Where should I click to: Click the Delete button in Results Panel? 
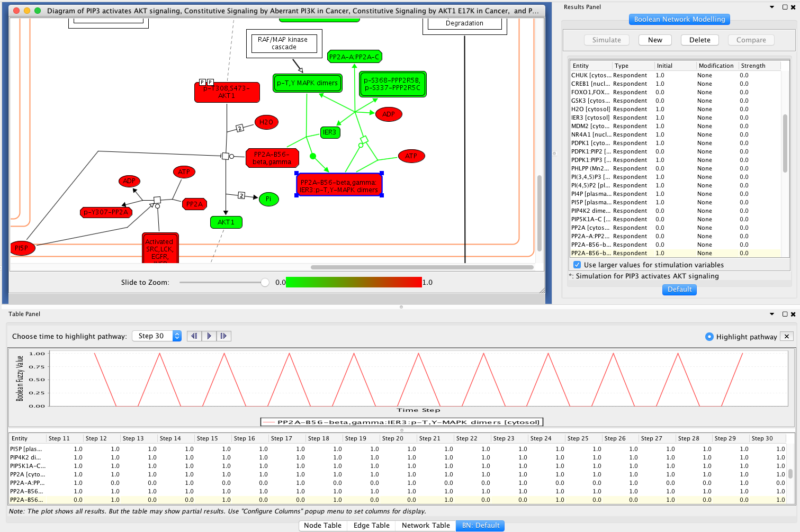(699, 40)
